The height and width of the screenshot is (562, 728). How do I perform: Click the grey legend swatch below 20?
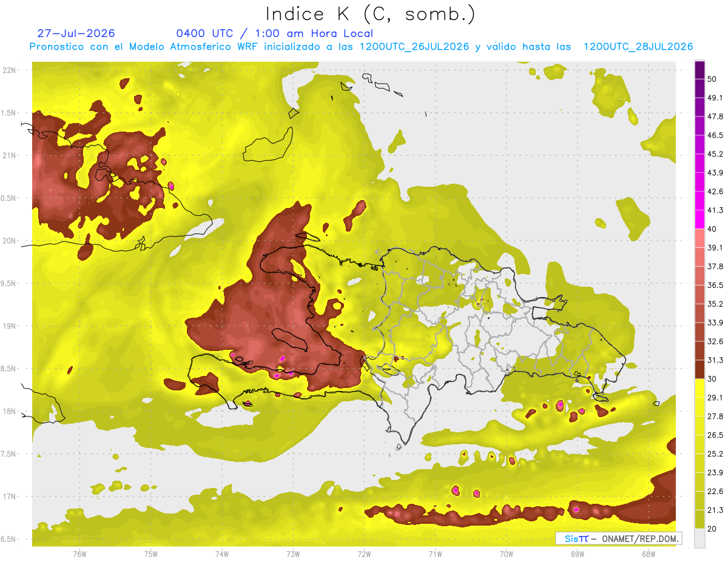[699, 538]
